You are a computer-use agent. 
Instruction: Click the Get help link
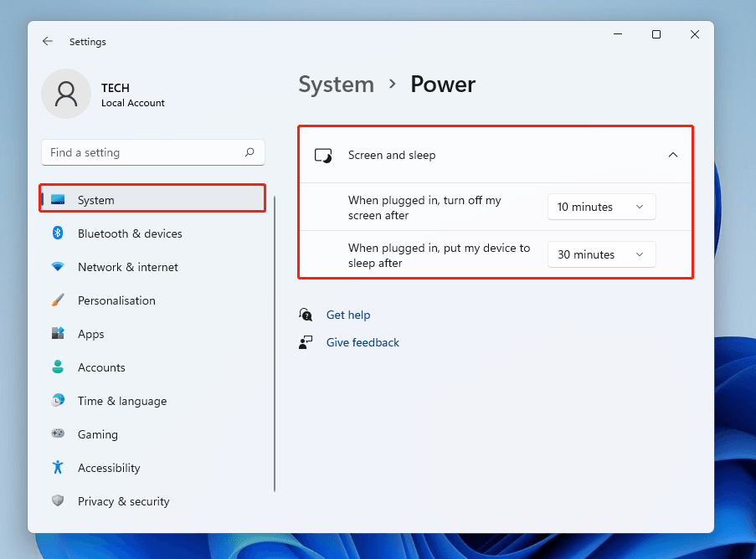(348, 315)
